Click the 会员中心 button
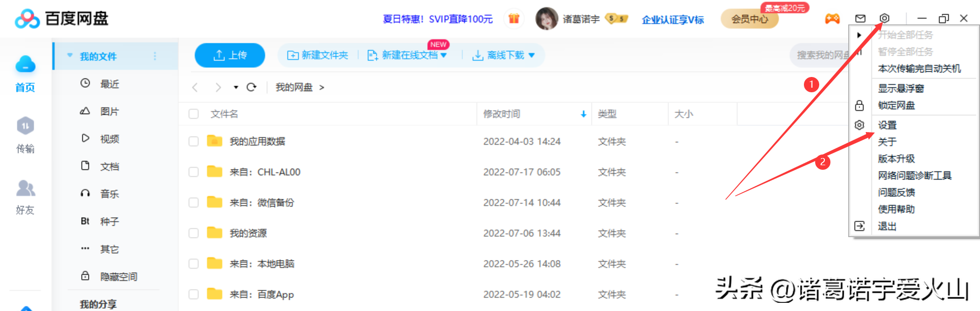The image size is (980, 311). tap(749, 19)
